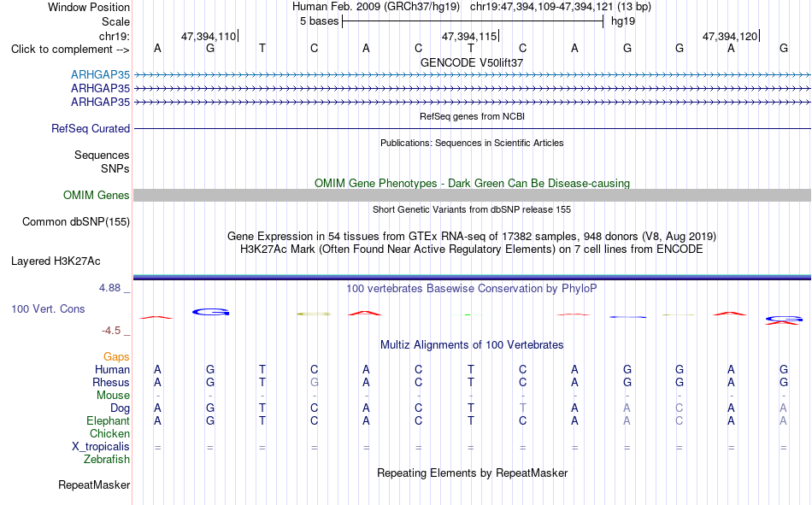Click the Chicken alignment row label

109,433
